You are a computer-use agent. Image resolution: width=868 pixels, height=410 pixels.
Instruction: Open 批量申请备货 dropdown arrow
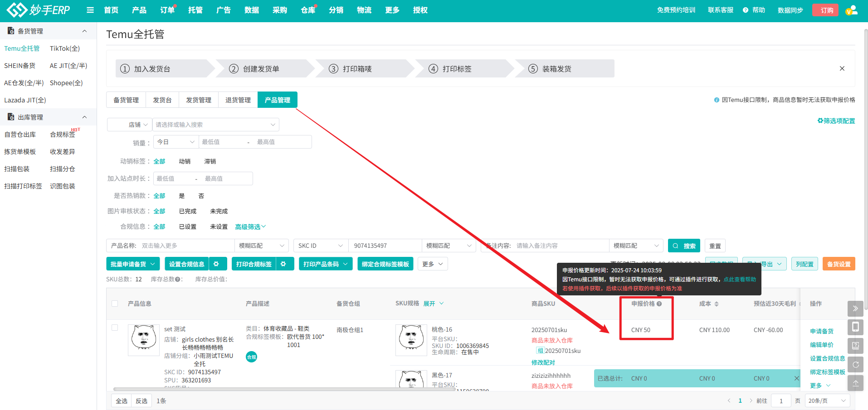tap(153, 264)
